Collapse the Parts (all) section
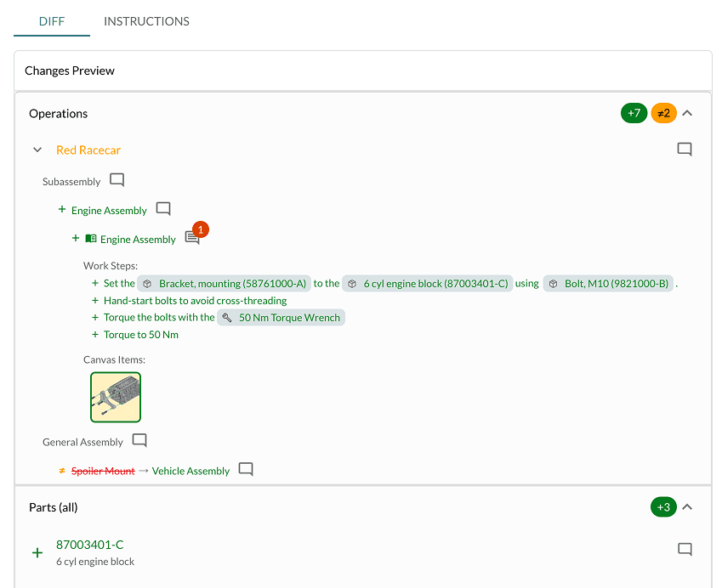722x588 pixels. point(687,506)
